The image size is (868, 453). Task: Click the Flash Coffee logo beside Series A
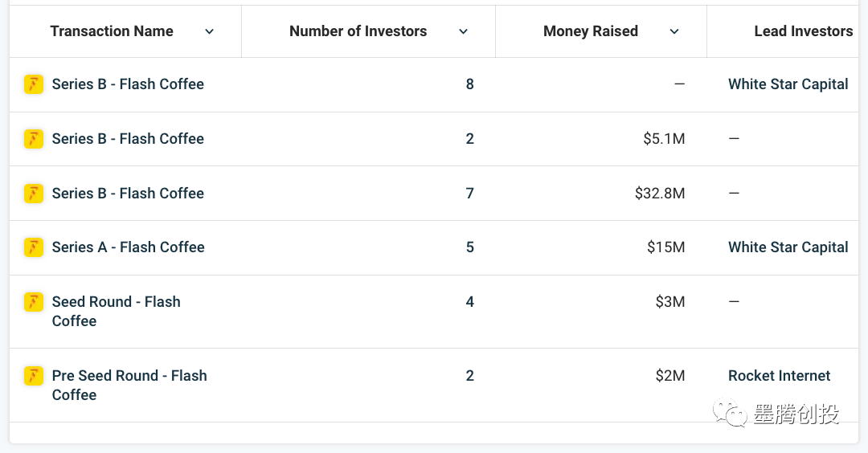34,247
